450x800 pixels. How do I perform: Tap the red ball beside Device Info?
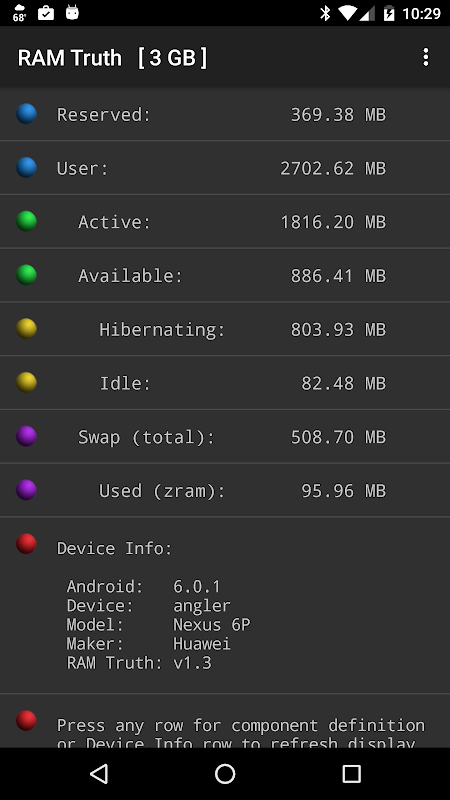27,544
